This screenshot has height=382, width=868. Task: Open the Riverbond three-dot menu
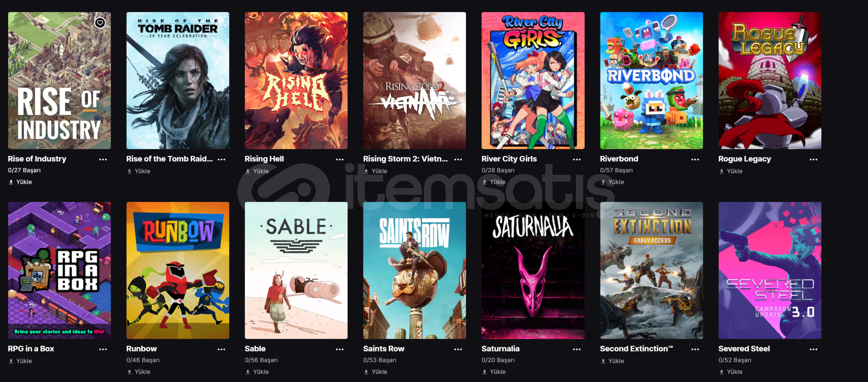point(695,160)
